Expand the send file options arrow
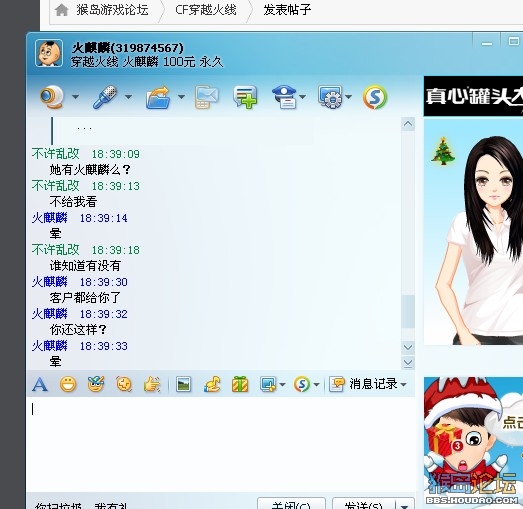Viewport: 523px width, 509px height. click(181, 97)
